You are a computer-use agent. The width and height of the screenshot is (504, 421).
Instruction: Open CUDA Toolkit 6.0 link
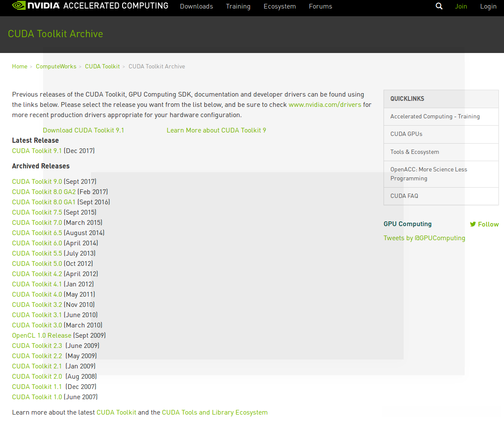pyautogui.click(x=37, y=243)
